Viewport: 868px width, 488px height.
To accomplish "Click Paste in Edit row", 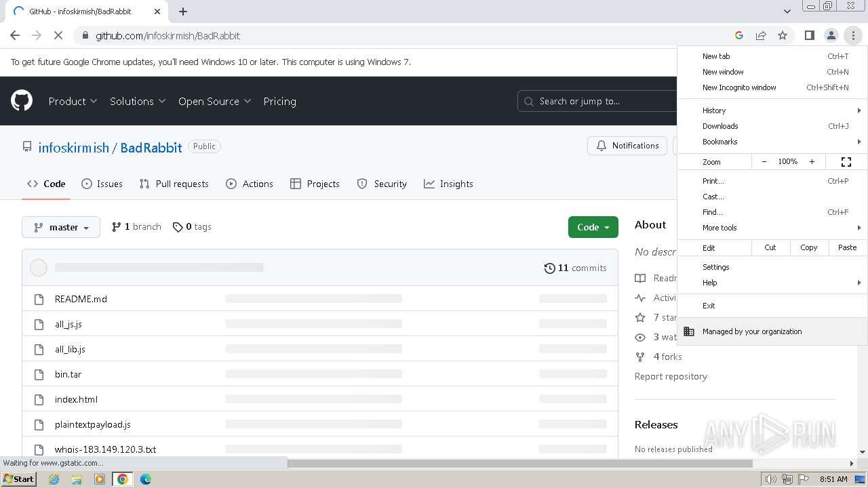I will click(x=848, y=247).
